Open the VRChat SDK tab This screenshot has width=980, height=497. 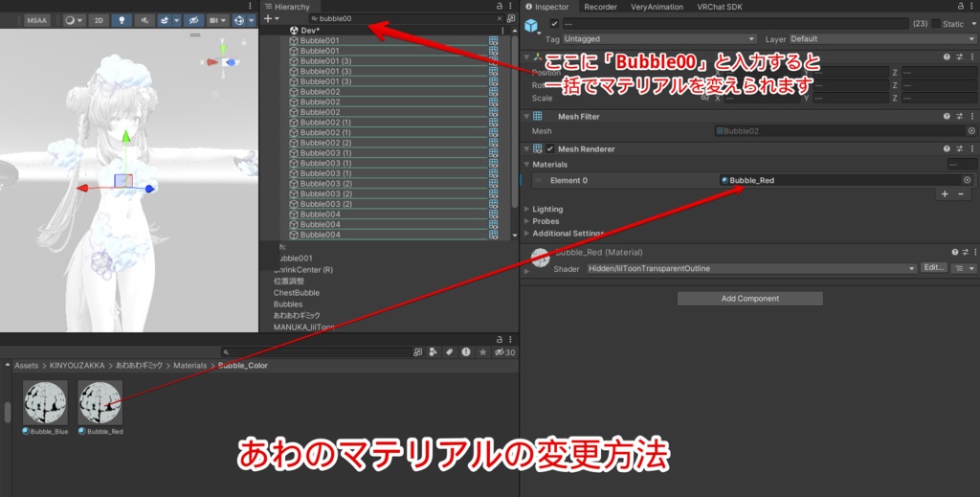click(x=720, y=7)
